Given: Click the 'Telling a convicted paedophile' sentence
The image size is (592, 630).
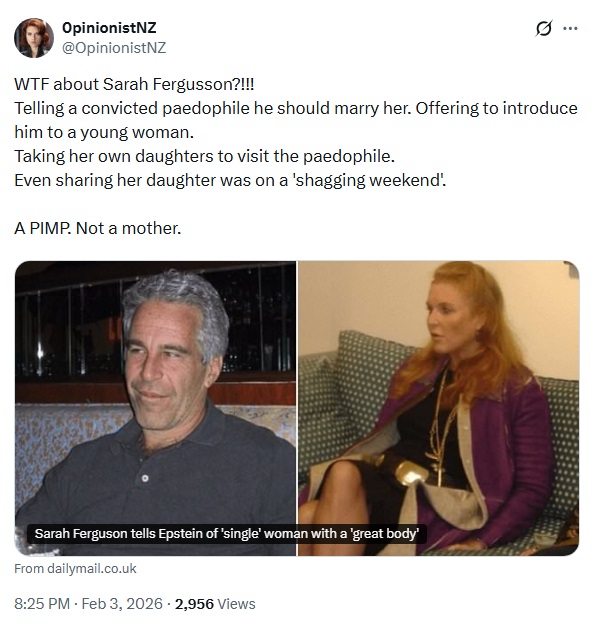Looking at the screenshot, I should (213, 108).
